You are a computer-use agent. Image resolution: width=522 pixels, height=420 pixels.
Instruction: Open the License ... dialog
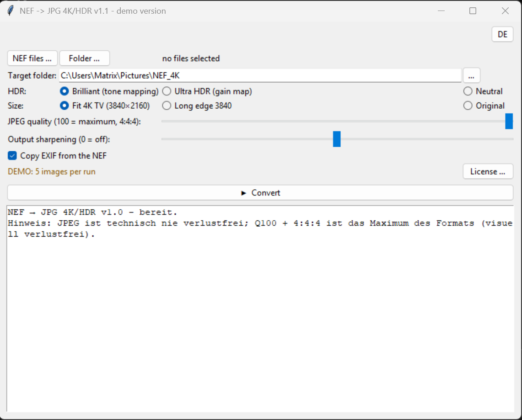(488, 171)
